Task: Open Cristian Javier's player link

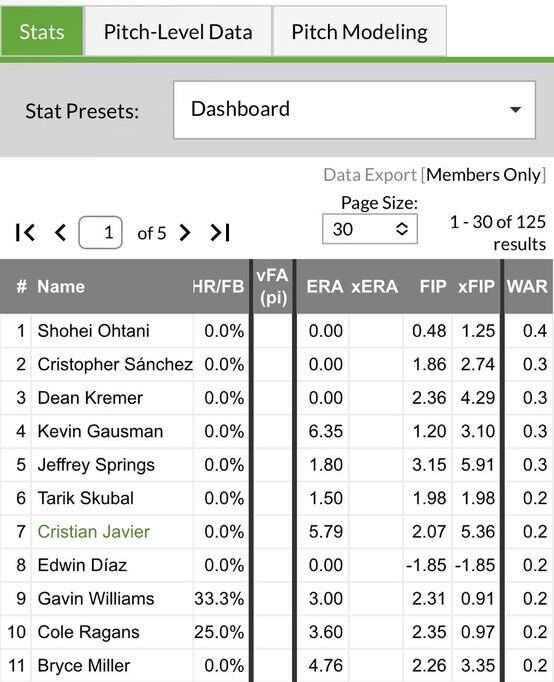Action: (x=94, y=532)
